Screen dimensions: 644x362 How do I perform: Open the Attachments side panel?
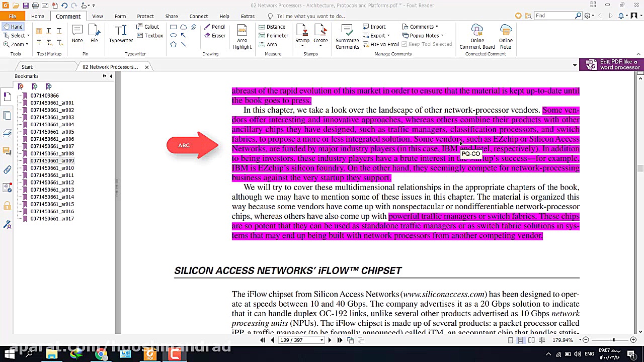pyautogui.click(x=7, y=170)
